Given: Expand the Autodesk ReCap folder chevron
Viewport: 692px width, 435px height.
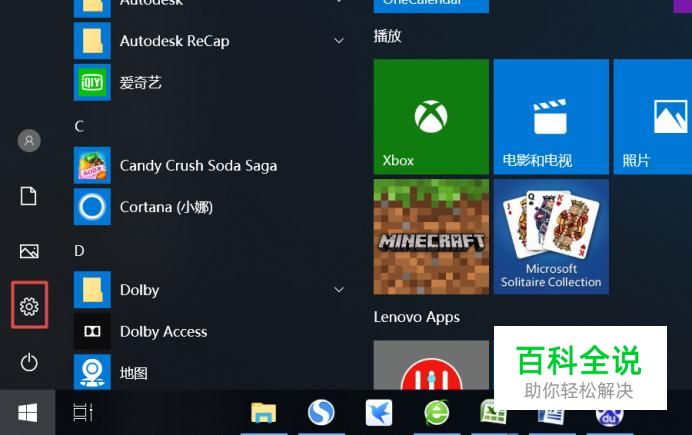Looking at the screenshot, I should (x=339, y=41).
